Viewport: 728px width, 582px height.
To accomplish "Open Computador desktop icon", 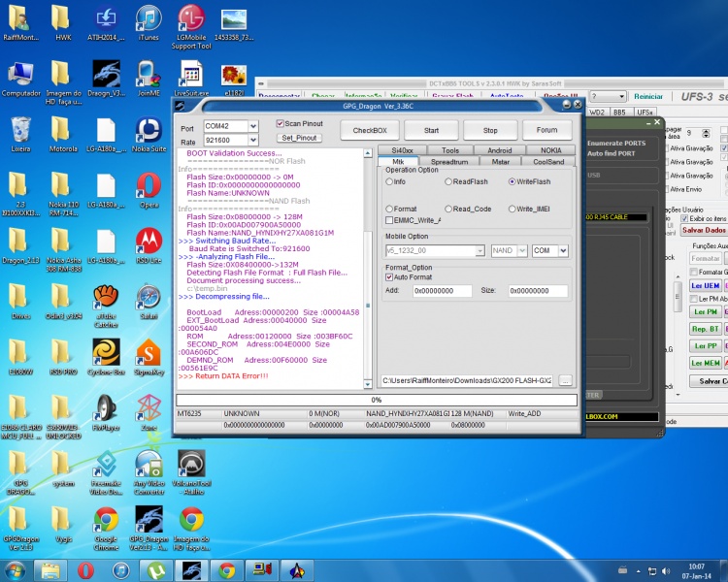I will pyautogui.click(x=20, y=79).
